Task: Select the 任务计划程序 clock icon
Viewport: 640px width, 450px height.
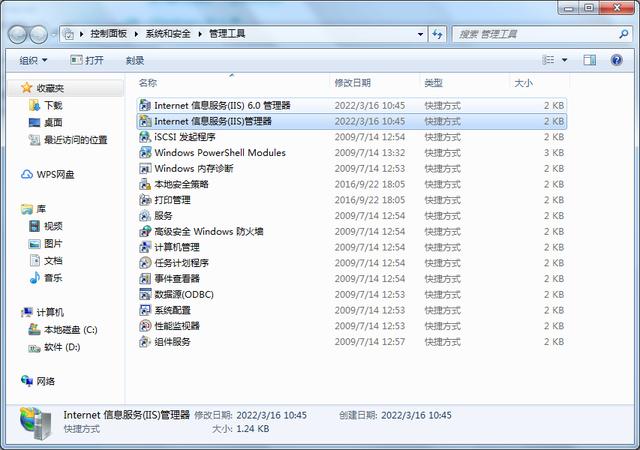Action: click(145, 263)
